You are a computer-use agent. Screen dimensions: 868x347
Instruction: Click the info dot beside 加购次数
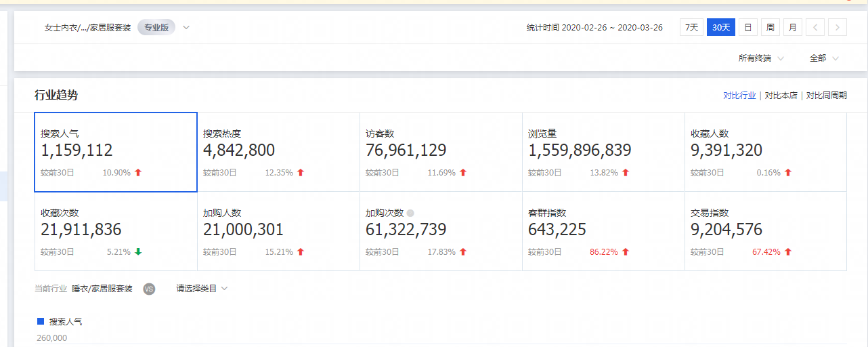tap(410, 213)
